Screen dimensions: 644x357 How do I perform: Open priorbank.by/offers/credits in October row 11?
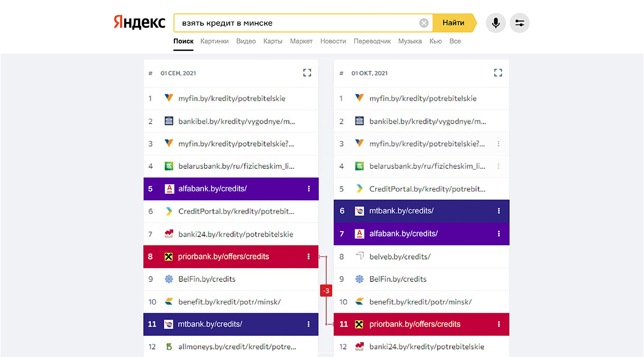[x=415, y=324]
